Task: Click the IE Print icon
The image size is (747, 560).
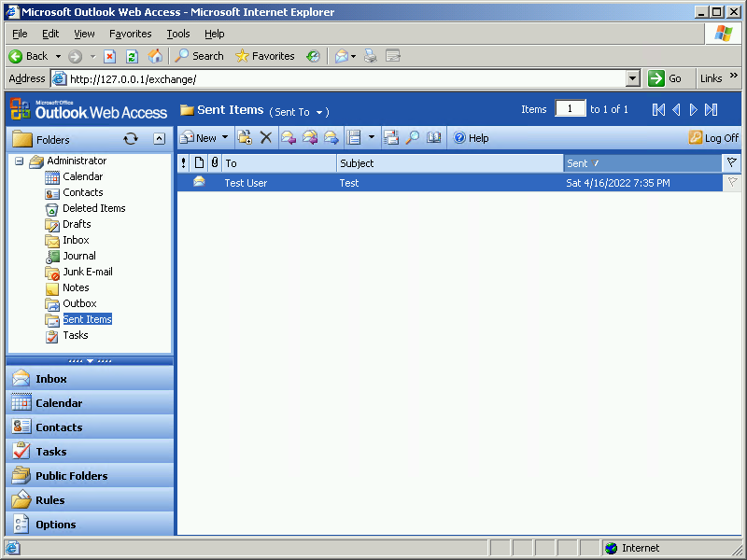Action: pos(371,56)
